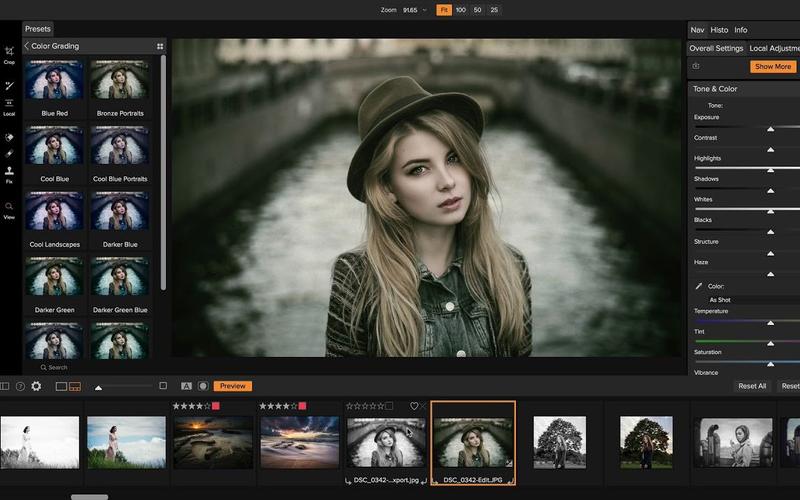Click the filmstrip horizontal scrollbar
Image resolution: width=800 pixels, height=500 pixels.
pos(89,497)
